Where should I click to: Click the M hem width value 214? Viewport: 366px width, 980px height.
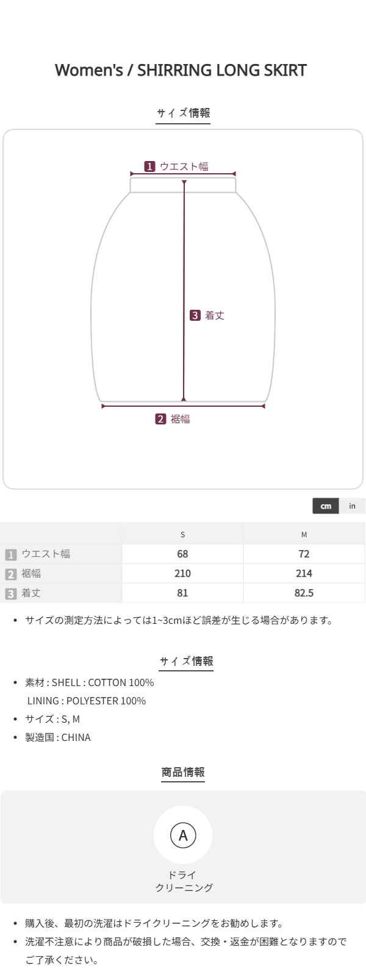tap(304, 573)
